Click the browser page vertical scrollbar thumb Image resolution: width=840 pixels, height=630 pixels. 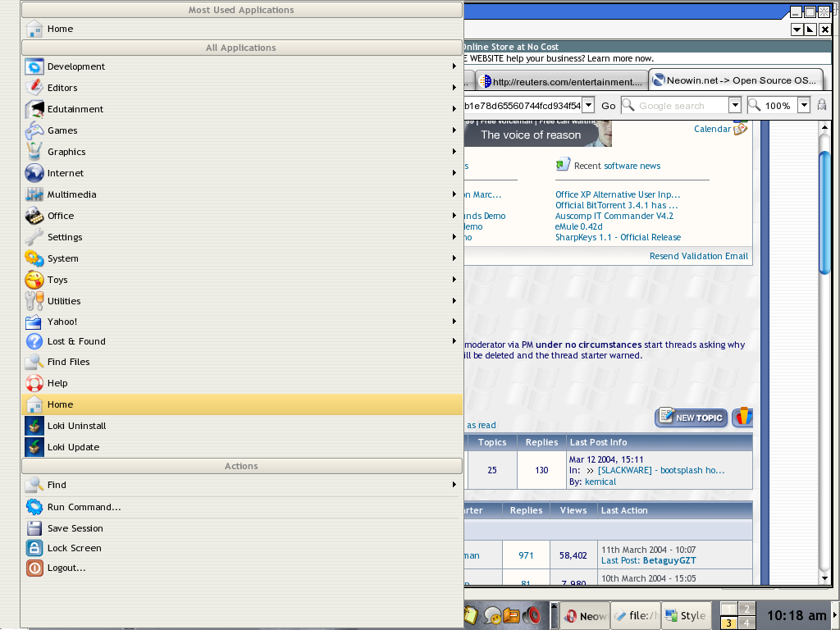click(x=824, y=213)
